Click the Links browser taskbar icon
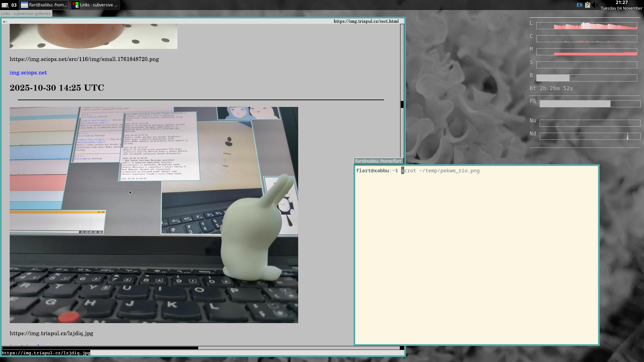Viewport: 644px width, 362px height. tap(75, 5)
